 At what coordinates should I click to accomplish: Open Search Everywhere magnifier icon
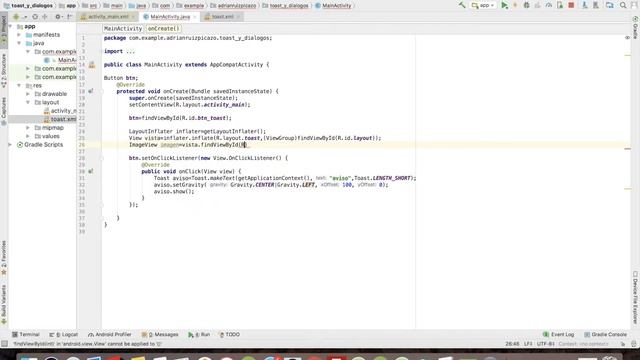(623, 5)
